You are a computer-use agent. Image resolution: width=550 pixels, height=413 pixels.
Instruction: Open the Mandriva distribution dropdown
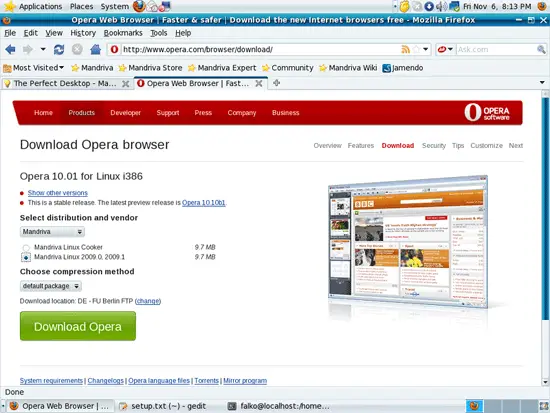pyautogui.click(x=52, y=232)
